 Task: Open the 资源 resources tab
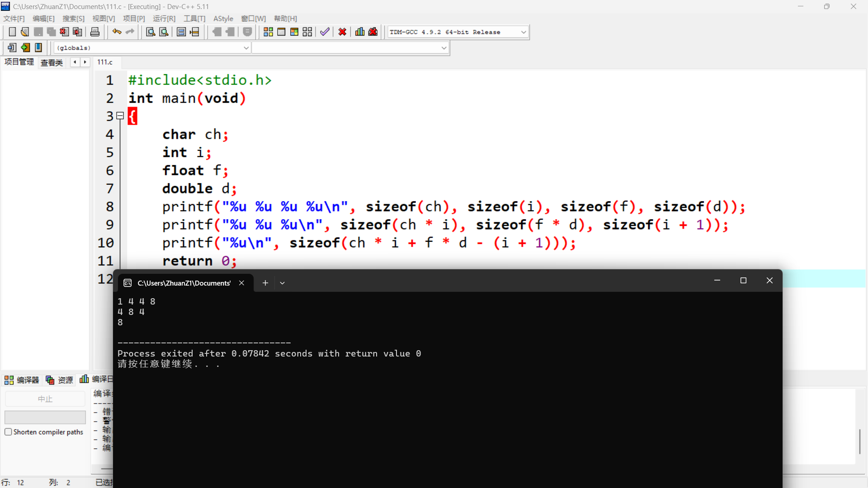click(60, 380)
